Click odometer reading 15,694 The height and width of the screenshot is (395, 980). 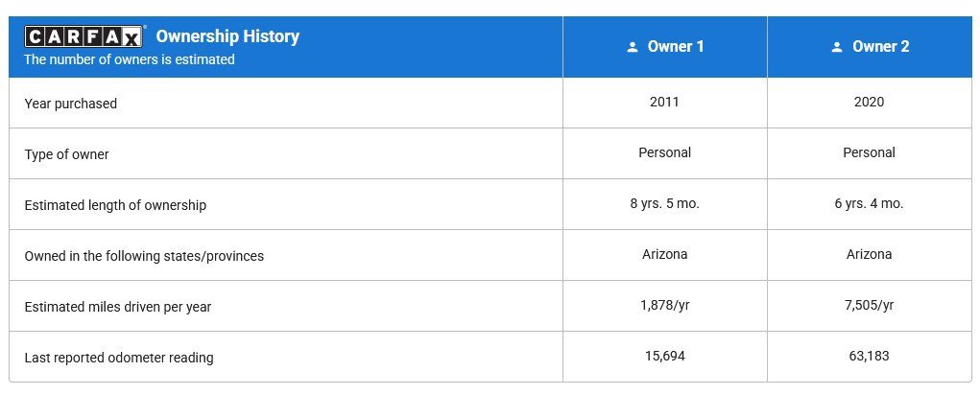click(x=664, y=357)
